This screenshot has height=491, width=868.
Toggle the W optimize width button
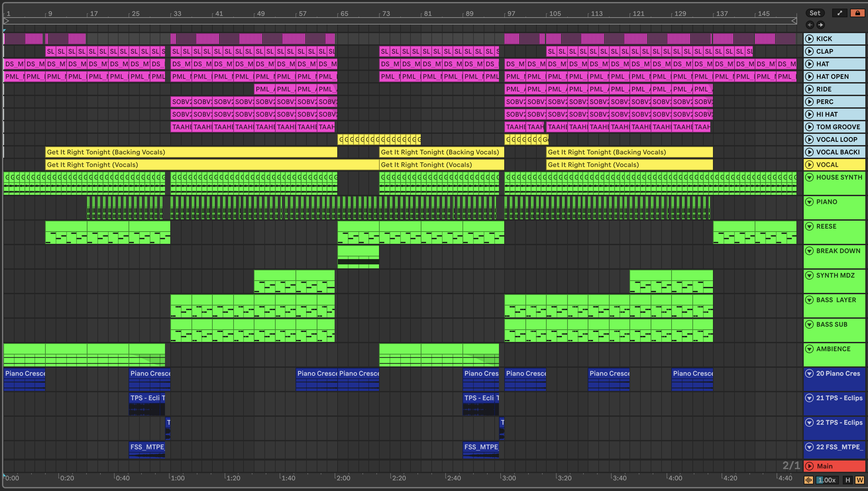click(860, 480)
